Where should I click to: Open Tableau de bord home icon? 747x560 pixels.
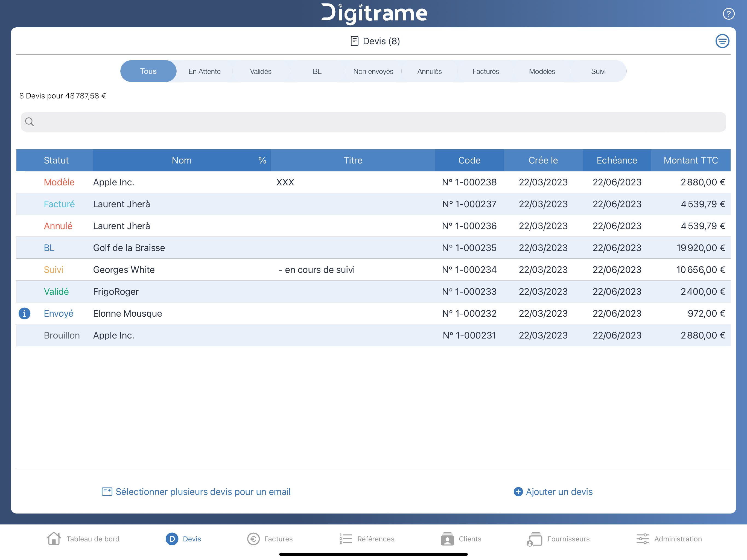click(54, 538)
